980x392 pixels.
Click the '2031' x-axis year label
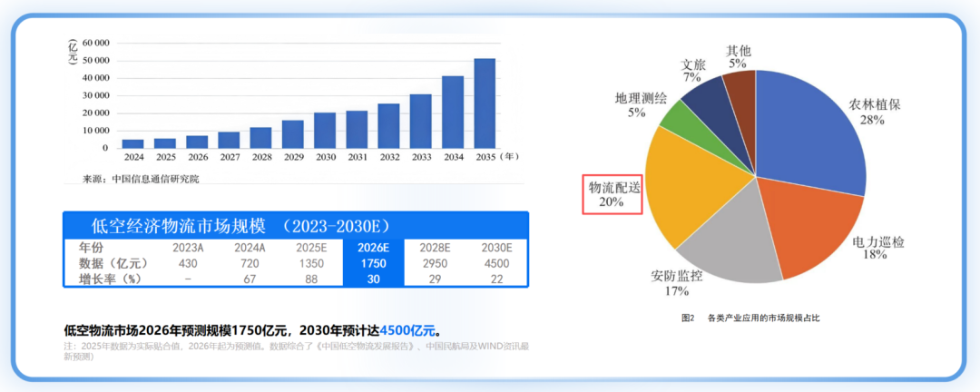pos(357,157)
